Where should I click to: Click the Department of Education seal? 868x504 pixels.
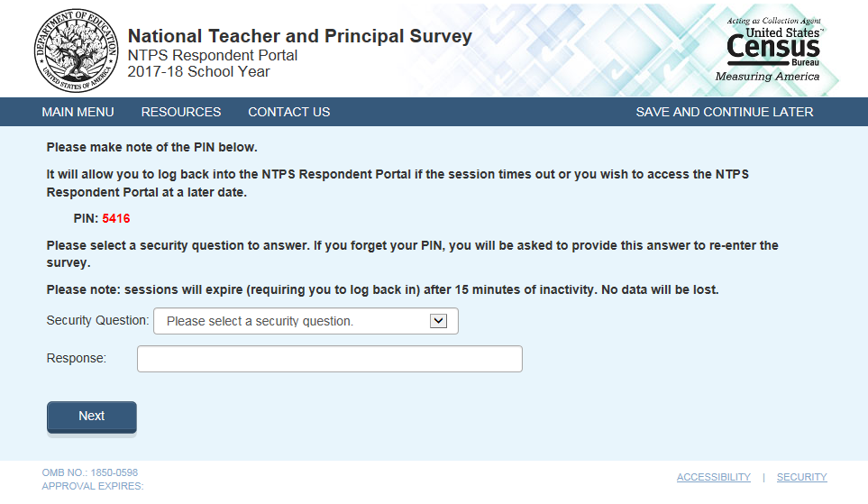pyautogui.click(x=76, y=50)
